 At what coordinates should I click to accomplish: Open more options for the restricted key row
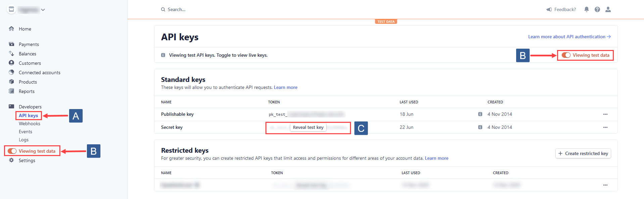pos(605,185)
